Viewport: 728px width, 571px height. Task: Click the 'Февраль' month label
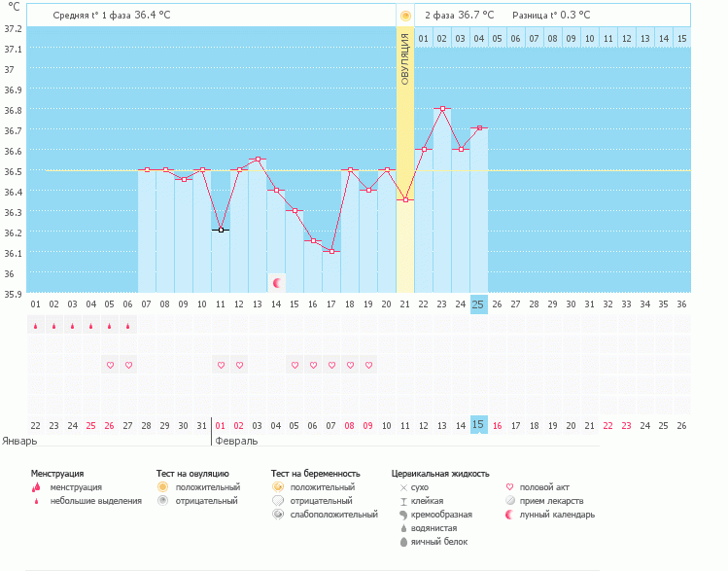236,441
